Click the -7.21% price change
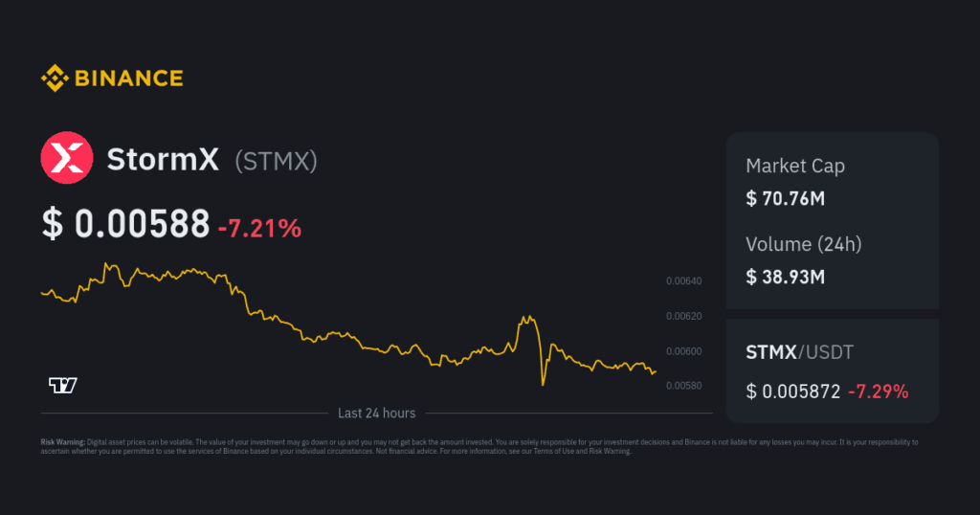Screen dimensions: 980x515 tap(259, 228)
